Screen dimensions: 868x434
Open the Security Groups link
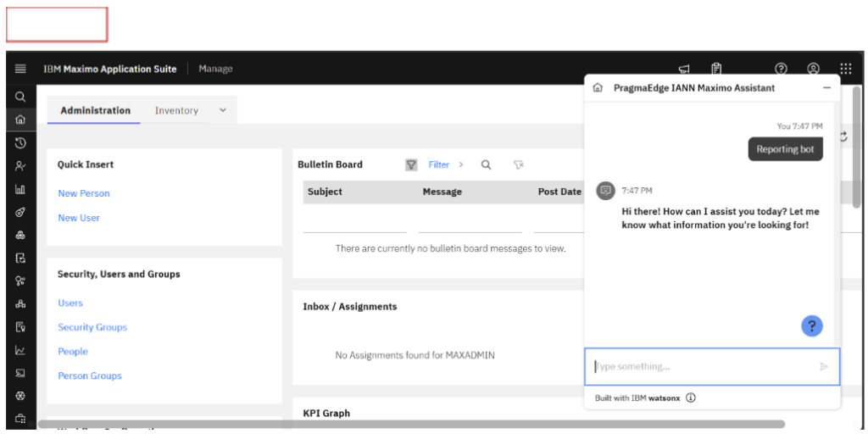tap(92, 327)
